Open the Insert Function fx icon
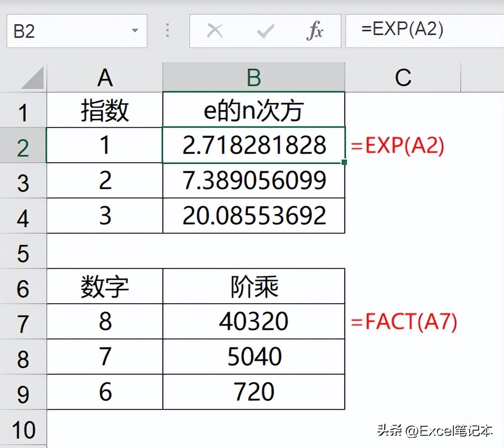504x448 pixels. click(315, 31)
